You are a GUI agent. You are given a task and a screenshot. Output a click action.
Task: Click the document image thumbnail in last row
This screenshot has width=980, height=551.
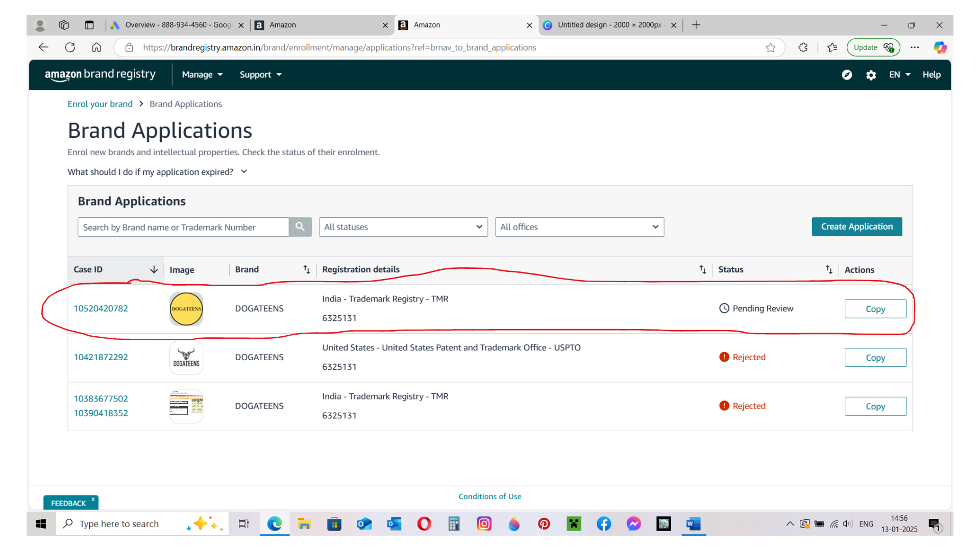point(186,406)
